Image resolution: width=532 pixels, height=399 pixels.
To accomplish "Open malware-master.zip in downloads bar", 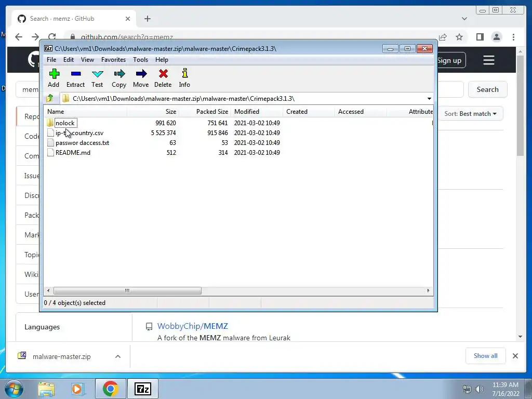I will pyautogui.click(x=61, y=356).
